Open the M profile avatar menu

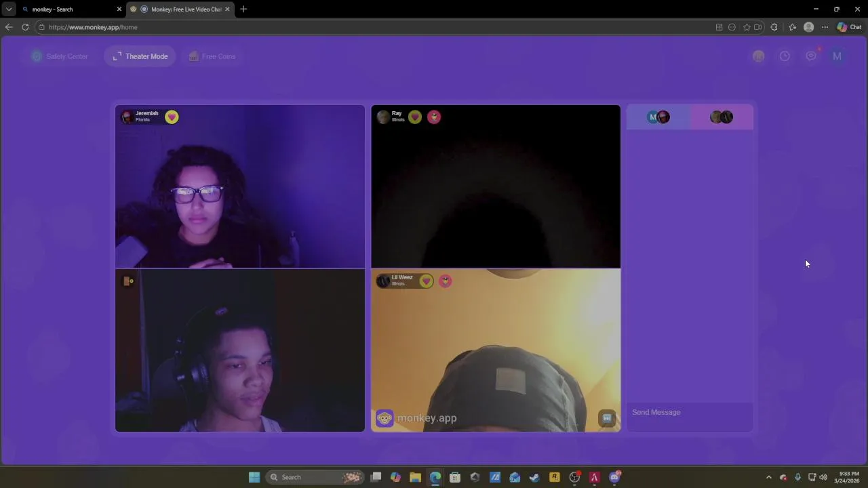pos(837,56)
